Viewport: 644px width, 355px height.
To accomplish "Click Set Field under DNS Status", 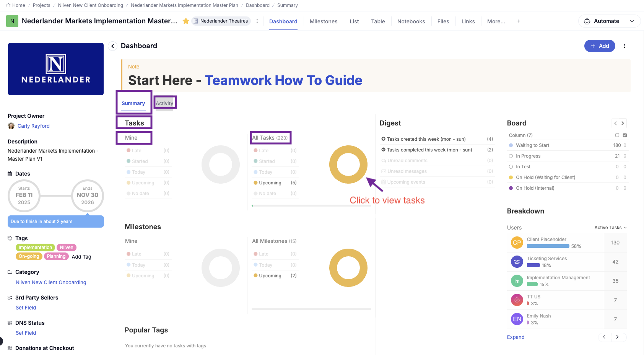I will pos(26,333).
